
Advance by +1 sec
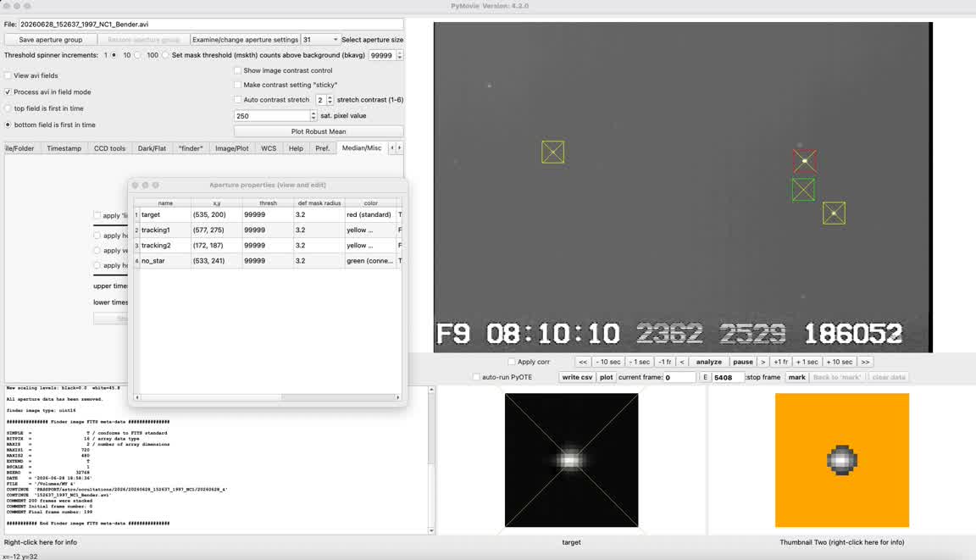click(x=807, y=362)
